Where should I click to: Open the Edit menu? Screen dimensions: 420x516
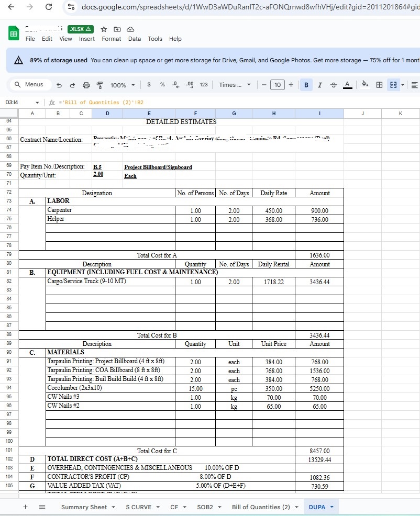tap(47, 39)
